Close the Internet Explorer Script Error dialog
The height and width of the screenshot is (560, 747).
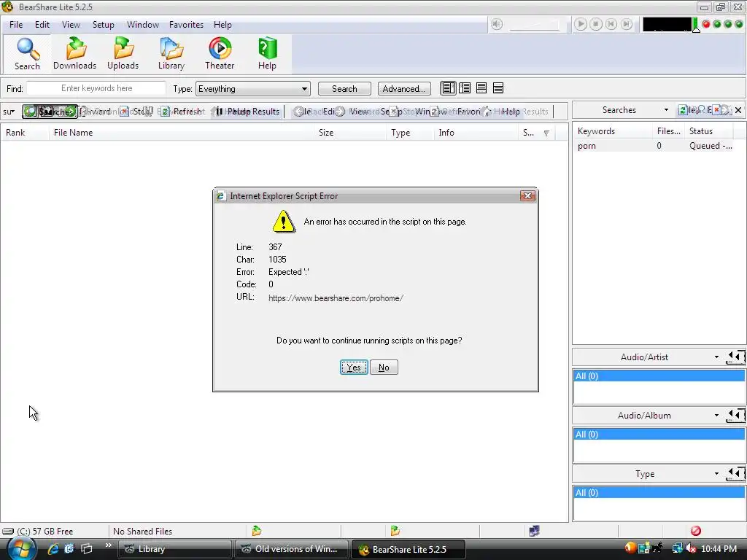(527, 195)
